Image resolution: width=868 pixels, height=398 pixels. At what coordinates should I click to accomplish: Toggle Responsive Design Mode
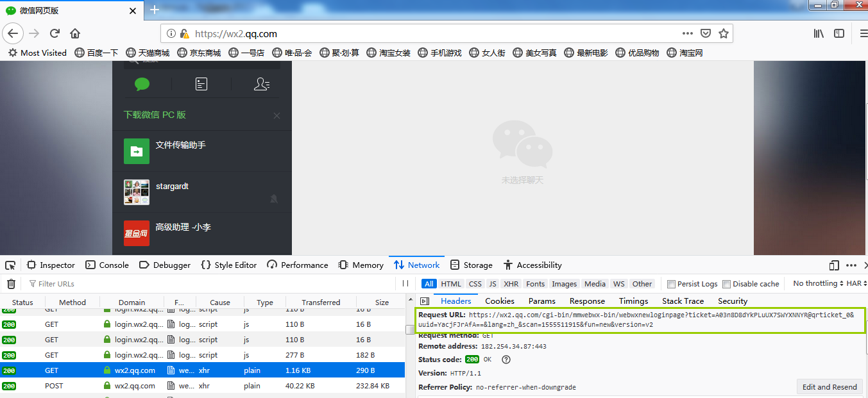[x=834, y=265]
